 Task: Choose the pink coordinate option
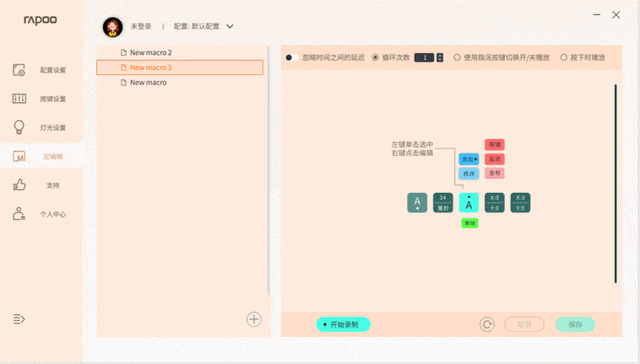coord(495,173)
